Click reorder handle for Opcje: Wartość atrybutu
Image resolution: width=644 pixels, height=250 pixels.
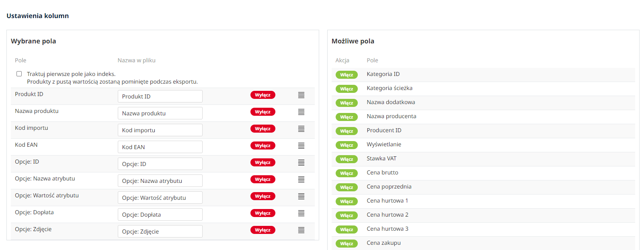[x=301, y=197]
